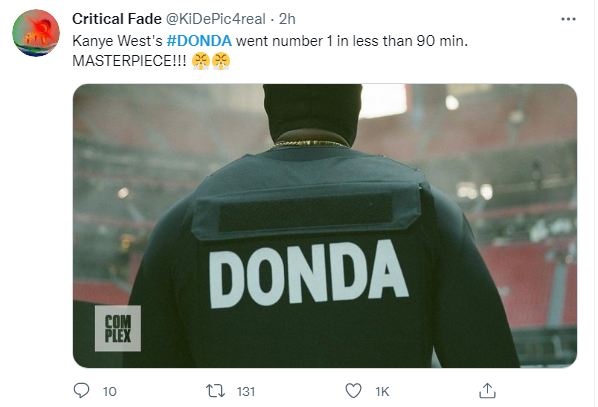Viewport: 598px width, 407px height.
Task: Click the second steaming face emoji
Action: click(x=221, y=61)
